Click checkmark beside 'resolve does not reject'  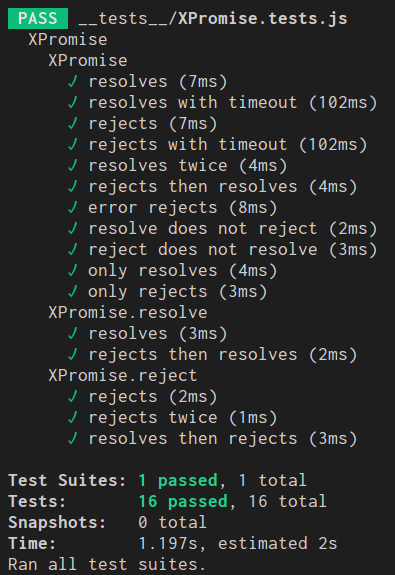tap(73, 228)
